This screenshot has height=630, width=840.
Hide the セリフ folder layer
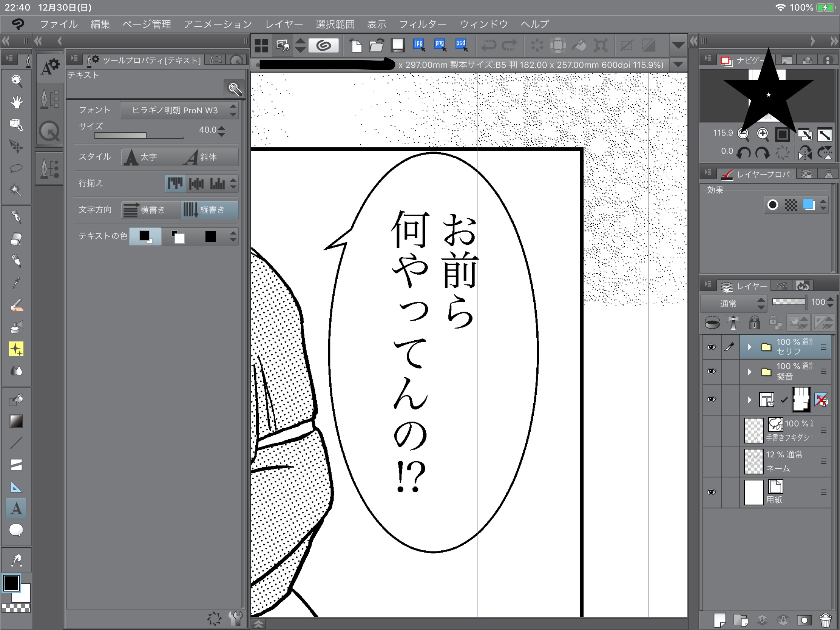(711, 347)
